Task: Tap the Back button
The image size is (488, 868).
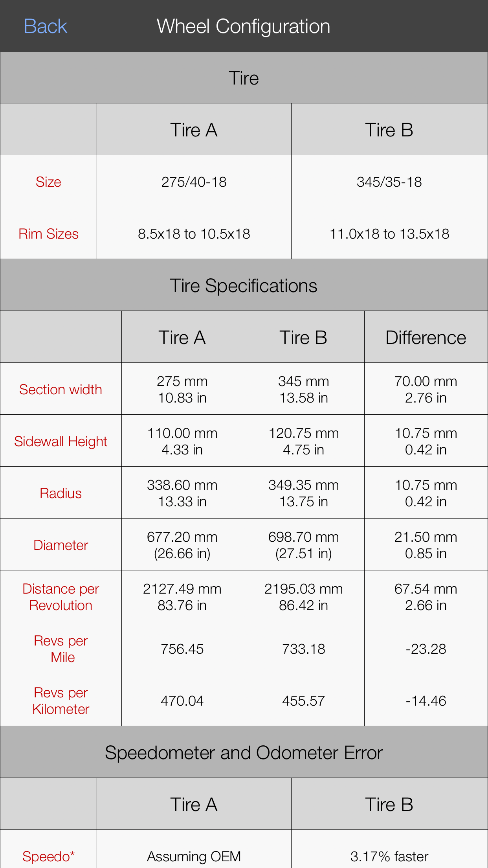Action: (46, 27)
